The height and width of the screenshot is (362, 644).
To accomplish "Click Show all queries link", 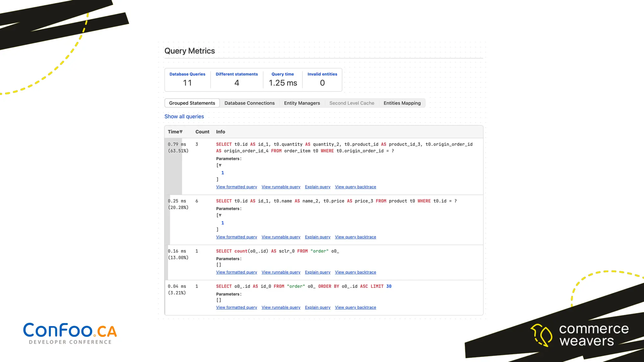I will (x=184, y=117).
